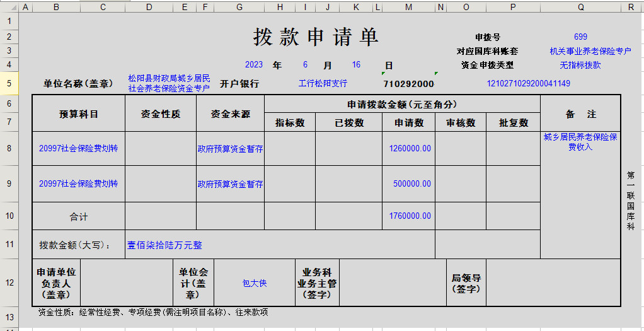Select row header 12

click(9, 282)
